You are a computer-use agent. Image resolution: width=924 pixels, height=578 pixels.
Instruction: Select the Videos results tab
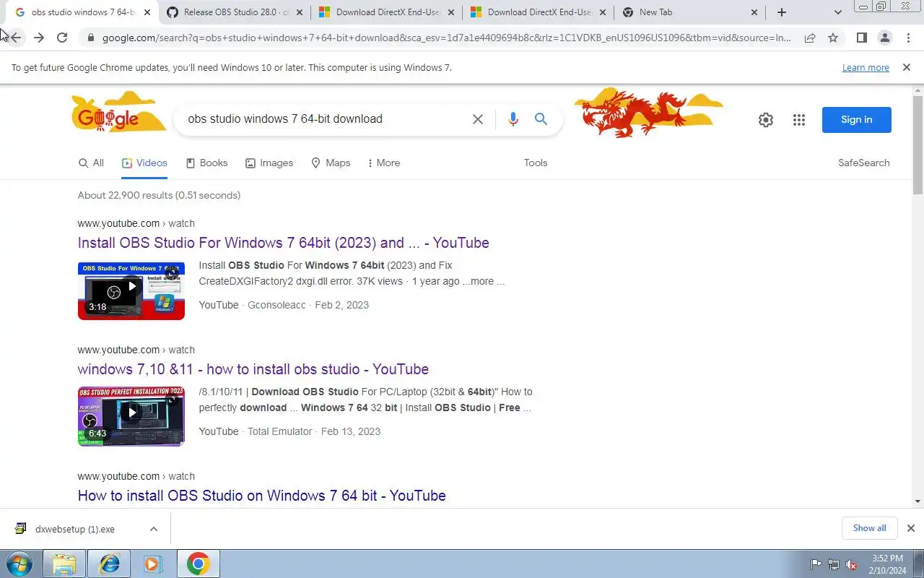coord(144,163)
